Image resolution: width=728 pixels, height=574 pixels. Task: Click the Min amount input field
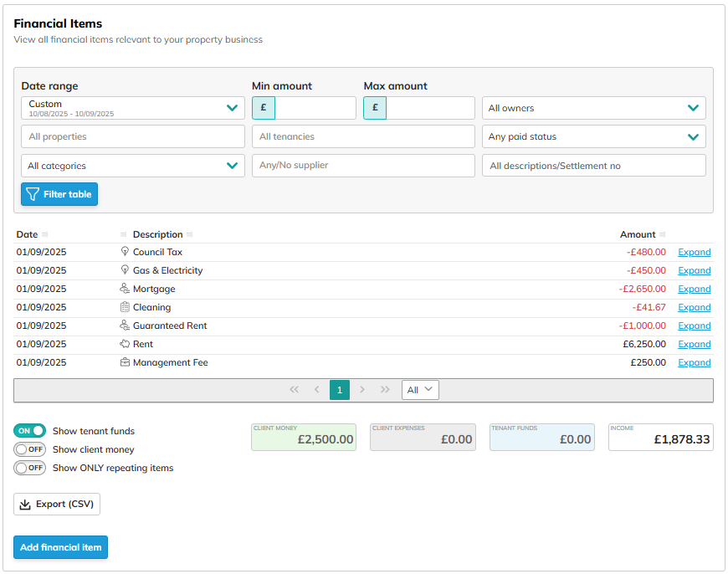coord(315,108)
